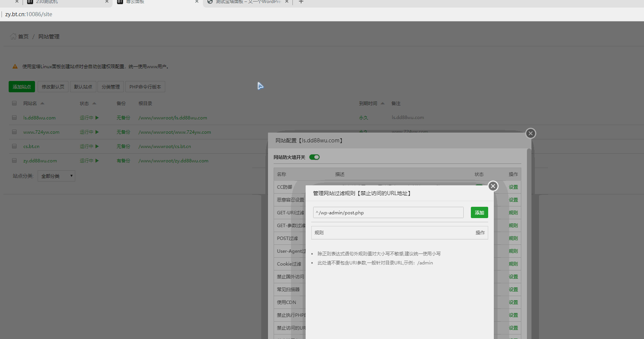The height and width of the screenshot is (339, 644).
Task: Open 规则 for the GET-URI过滤 row
Action: tap(513, 213)
